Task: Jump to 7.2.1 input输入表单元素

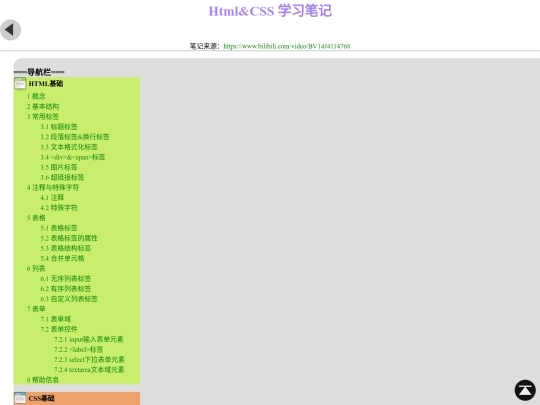Action: [89, 339]
